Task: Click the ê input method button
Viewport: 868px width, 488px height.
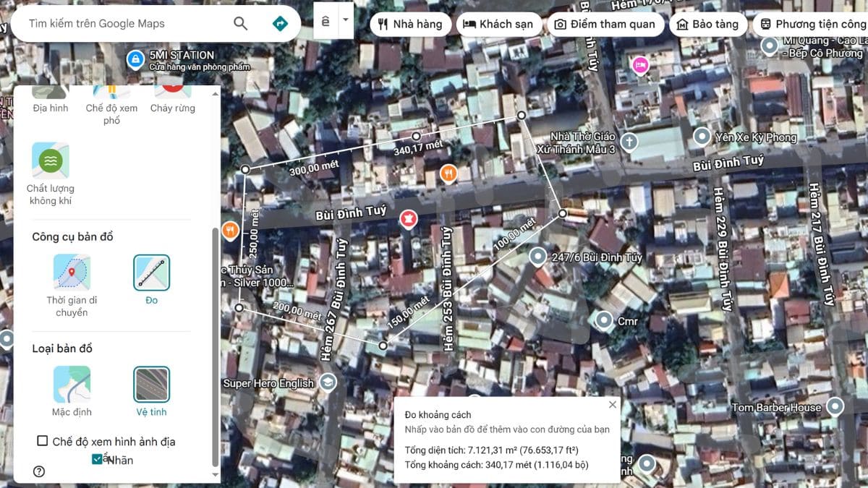Action: point(326,20)
